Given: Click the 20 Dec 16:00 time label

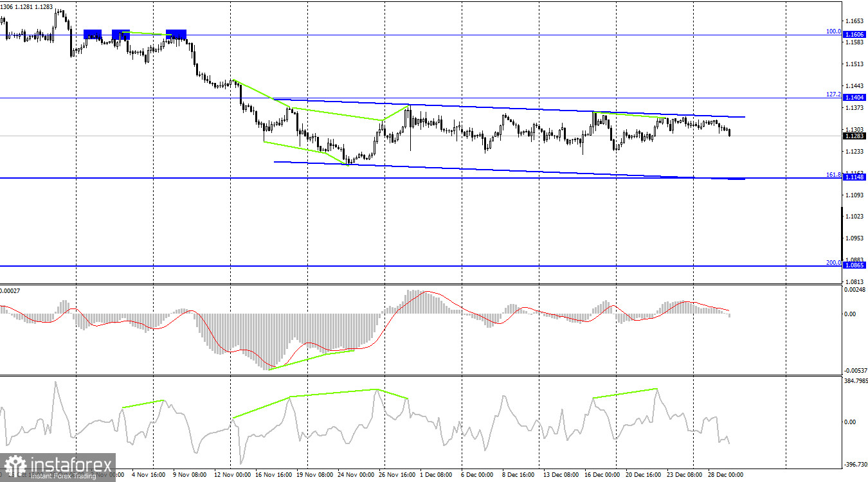Looking at the screenshot, I should (x=645, y=476).
